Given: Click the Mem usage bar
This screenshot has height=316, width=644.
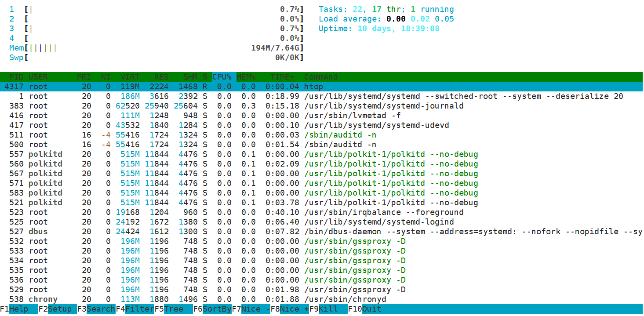Looking at the screenshot, I should pyautogui.click(x=156, y=48).
